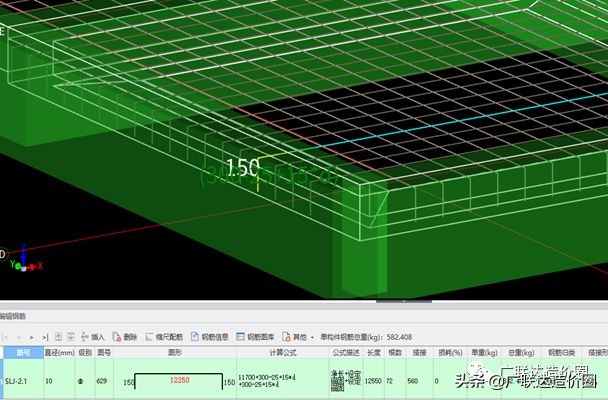This screenshot has width=608, height=400.
Task: Select the 总重(kg) column header
Action: pyautogui.click(x=521, y=353)
